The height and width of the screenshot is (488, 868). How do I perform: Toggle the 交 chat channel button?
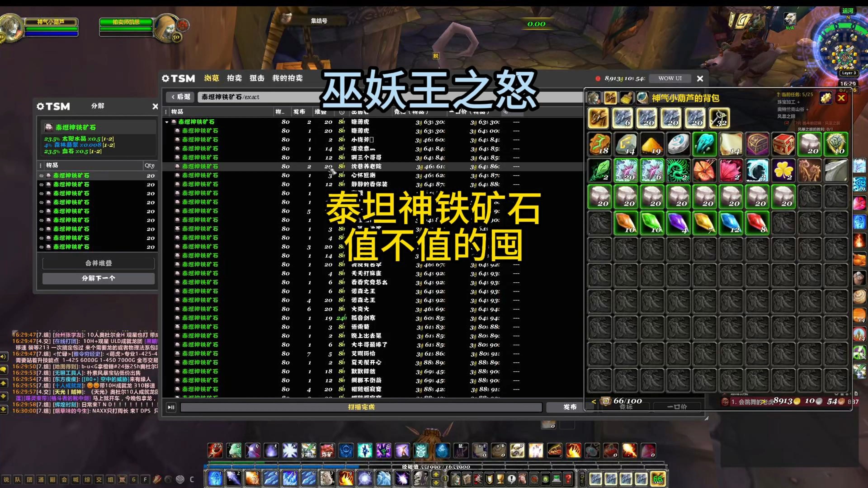99,479
